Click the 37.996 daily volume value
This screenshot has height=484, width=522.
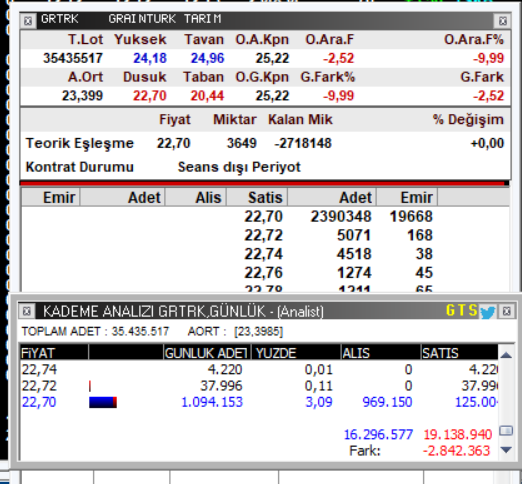click(221, 386)
